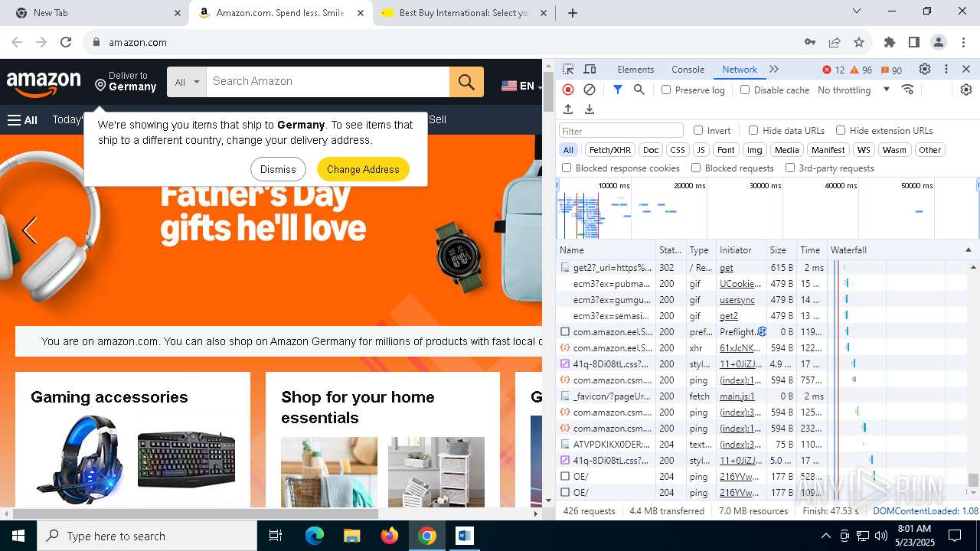Click the network request Filter field
Image resolution: width=980 pixels, height=551 pixels.
tap(621, 131)
